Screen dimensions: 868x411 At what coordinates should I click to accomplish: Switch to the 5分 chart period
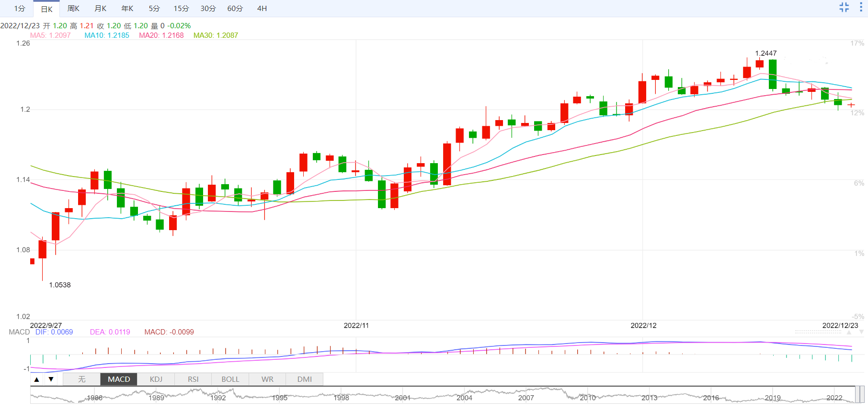(x=154, y=9)
